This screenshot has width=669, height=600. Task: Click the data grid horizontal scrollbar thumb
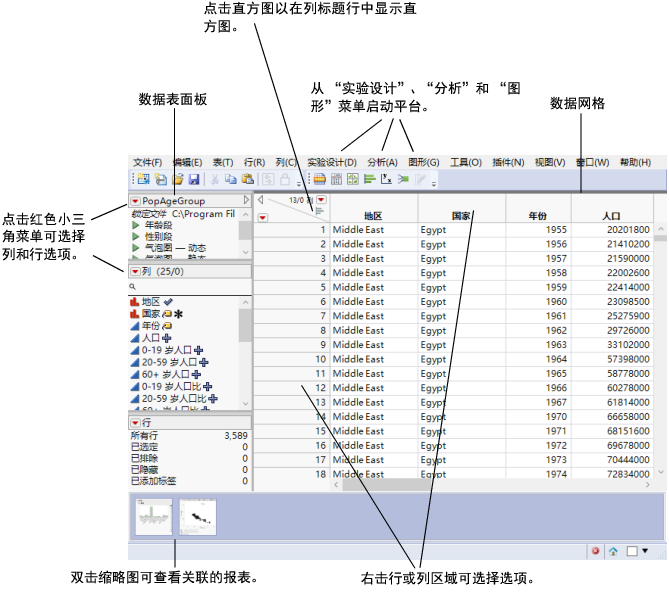pyautogui.click(x=387, y=485)
